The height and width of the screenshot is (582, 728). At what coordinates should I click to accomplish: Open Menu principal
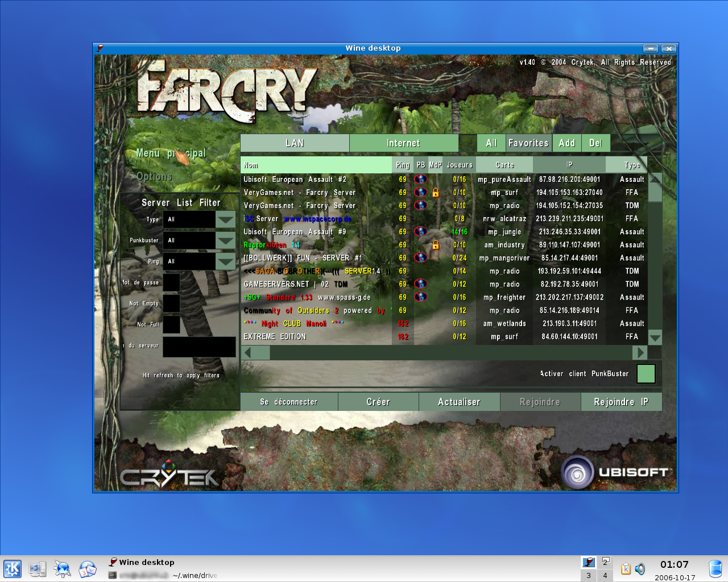coord(171,153)
